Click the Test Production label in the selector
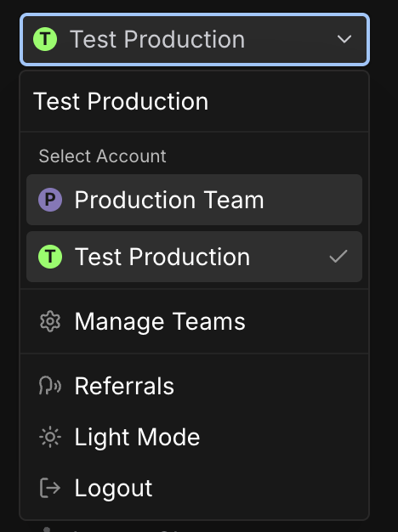 pos(157,39)
